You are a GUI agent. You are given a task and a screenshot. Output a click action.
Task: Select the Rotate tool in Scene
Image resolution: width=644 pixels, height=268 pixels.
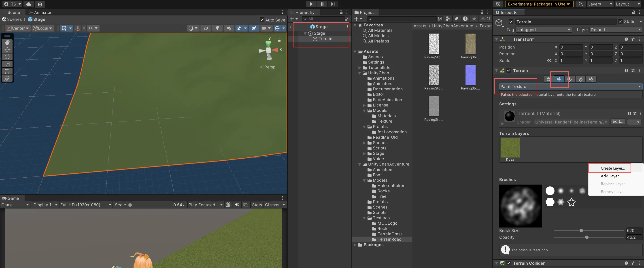pyautogui.click(x=7, y=57)
